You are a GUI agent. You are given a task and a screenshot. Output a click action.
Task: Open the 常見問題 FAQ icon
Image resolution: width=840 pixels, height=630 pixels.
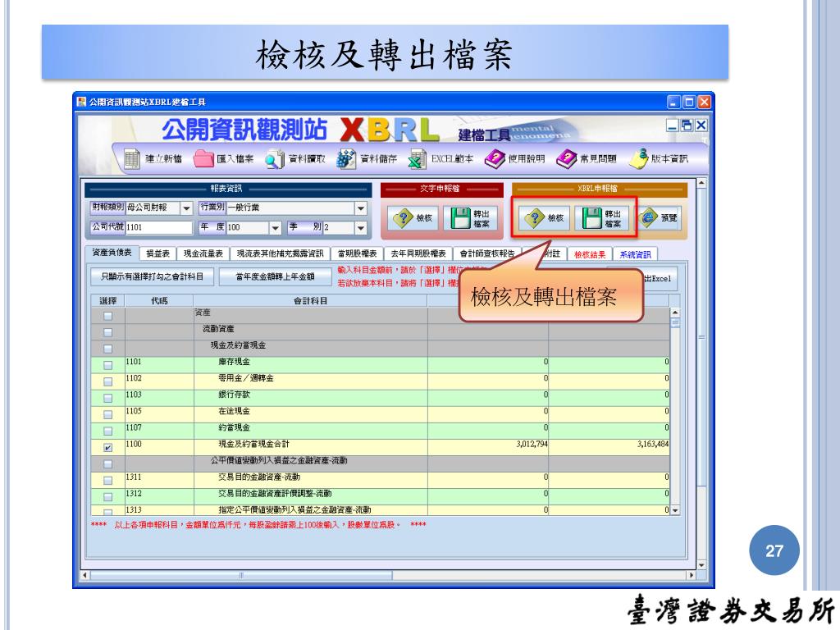tap(566, 159)
